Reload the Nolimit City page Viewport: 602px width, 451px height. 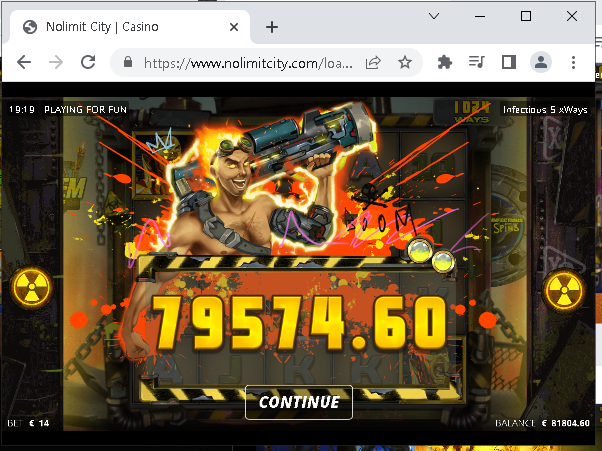88,62
